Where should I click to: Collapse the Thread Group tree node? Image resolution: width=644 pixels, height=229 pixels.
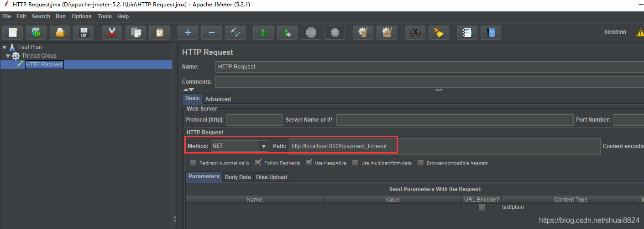(8, 56)
